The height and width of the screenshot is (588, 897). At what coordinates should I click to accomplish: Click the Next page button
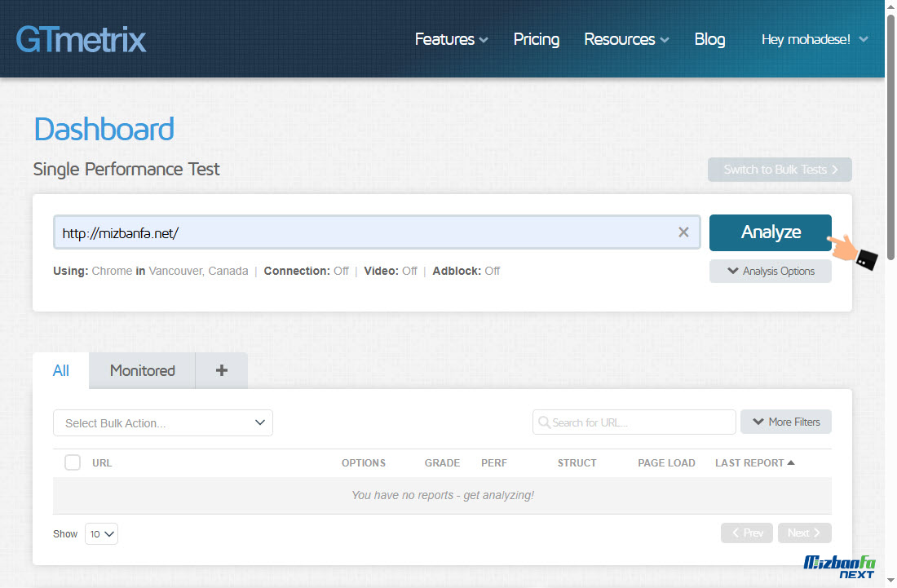[804, 533]
